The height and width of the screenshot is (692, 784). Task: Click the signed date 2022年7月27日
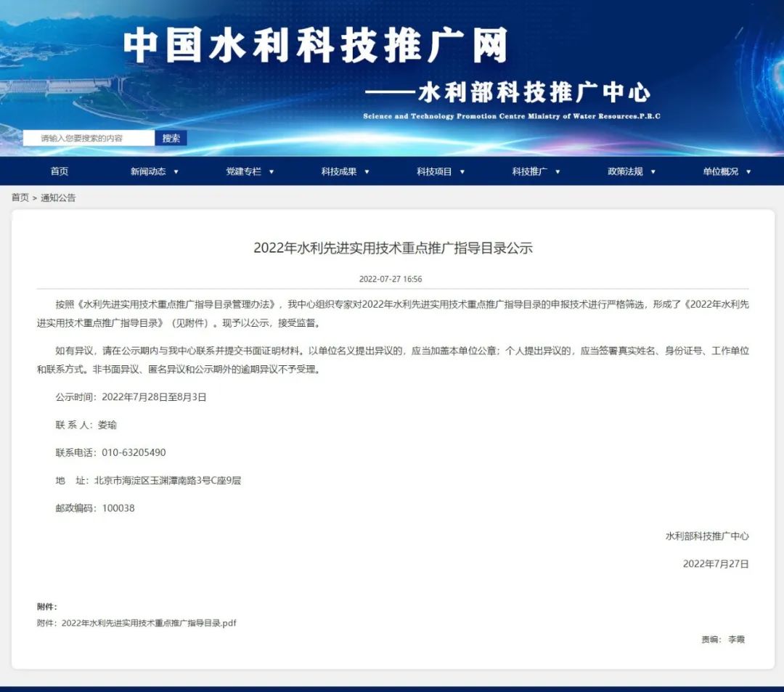click(716, 564)
